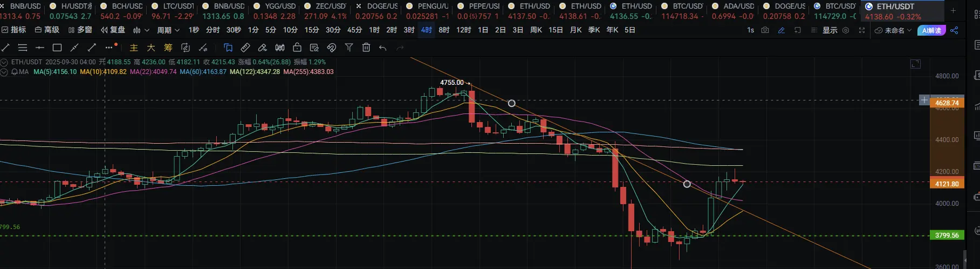Click the 4628.74 orange price label
This screenshot has height=269, width=980.
(x=947, y=103)
